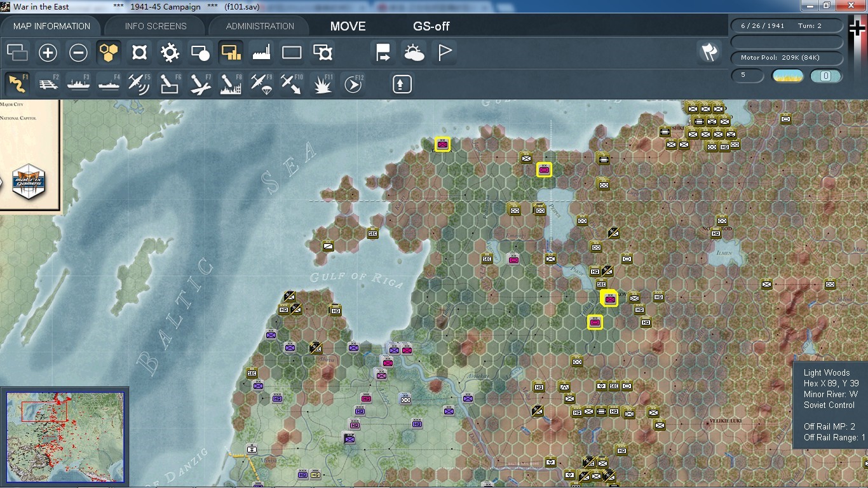
Task: Click the pennant flag icon
Action: 445,53
